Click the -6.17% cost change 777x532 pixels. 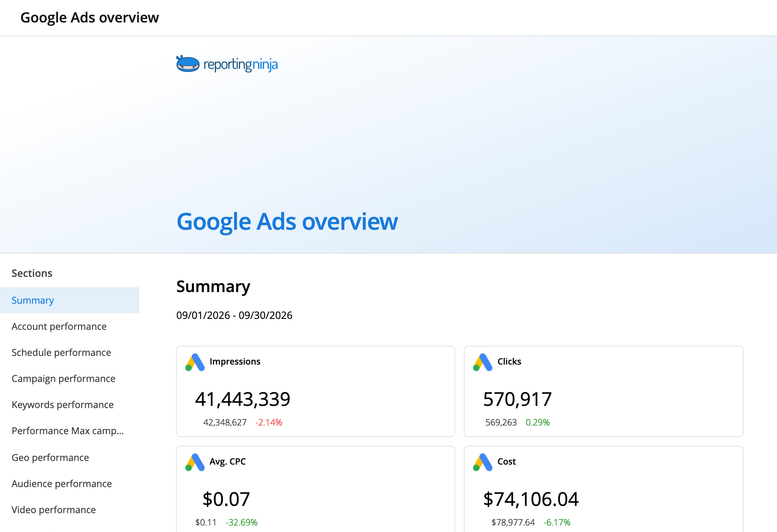point(557,522)
